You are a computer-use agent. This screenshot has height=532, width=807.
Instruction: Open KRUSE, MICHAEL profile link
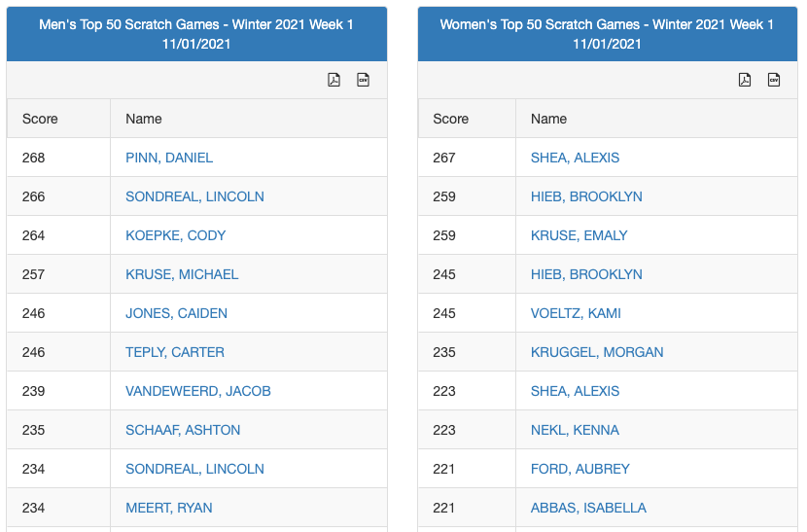(182, 274)
